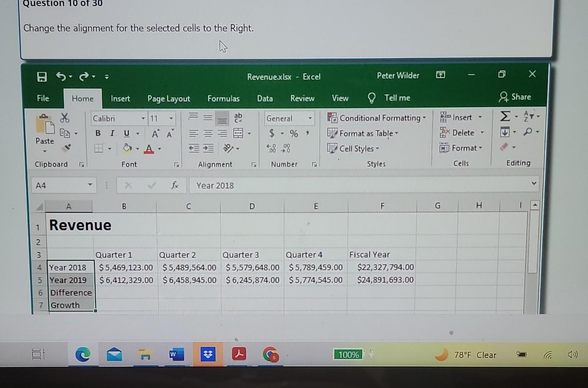Increase font size

tap(155, 134)
